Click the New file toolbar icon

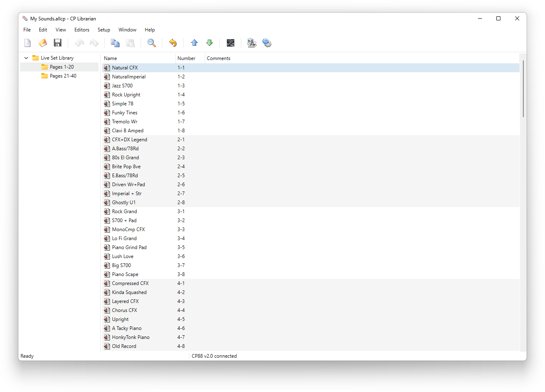pyautogui.click(x=27, y=43)
